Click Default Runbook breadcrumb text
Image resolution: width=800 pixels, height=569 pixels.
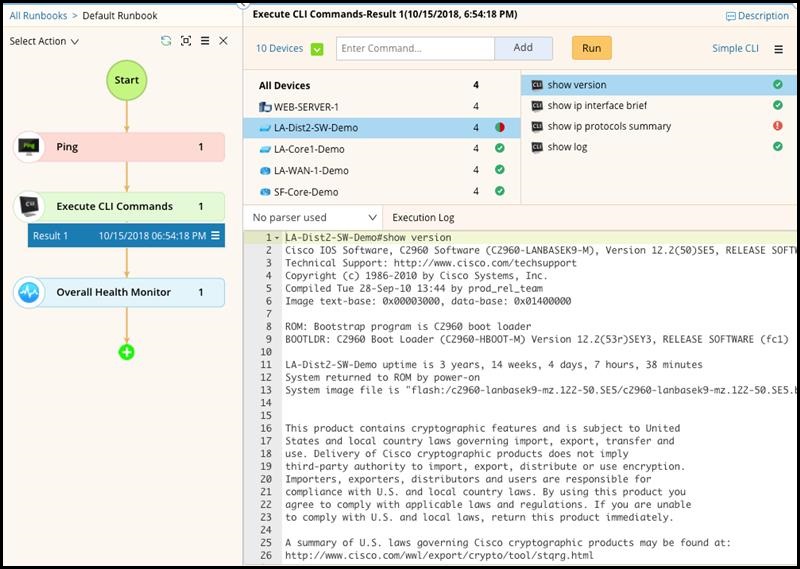[x=120, y=16]
